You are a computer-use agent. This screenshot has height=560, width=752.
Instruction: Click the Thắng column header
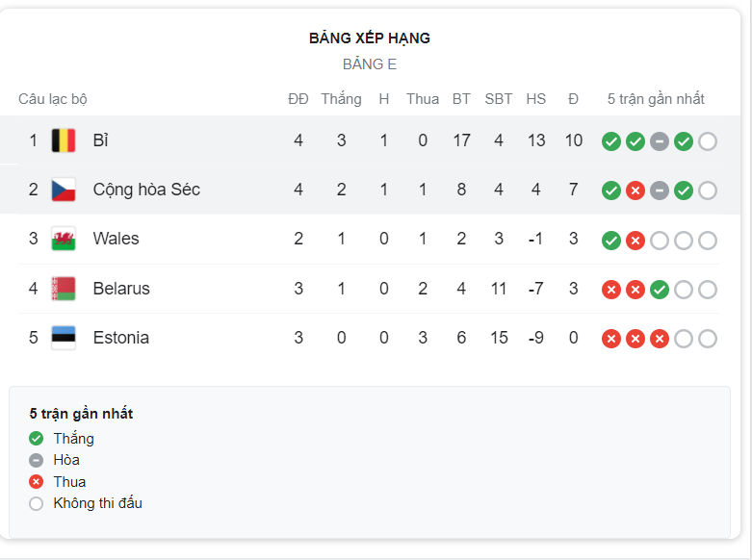342,99
